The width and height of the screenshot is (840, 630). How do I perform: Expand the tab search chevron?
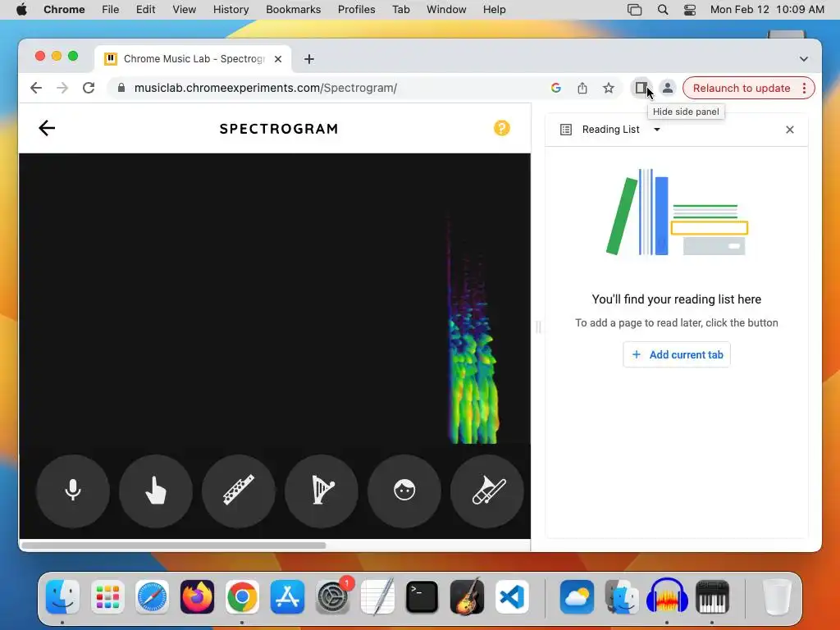(x=804, y=59)
